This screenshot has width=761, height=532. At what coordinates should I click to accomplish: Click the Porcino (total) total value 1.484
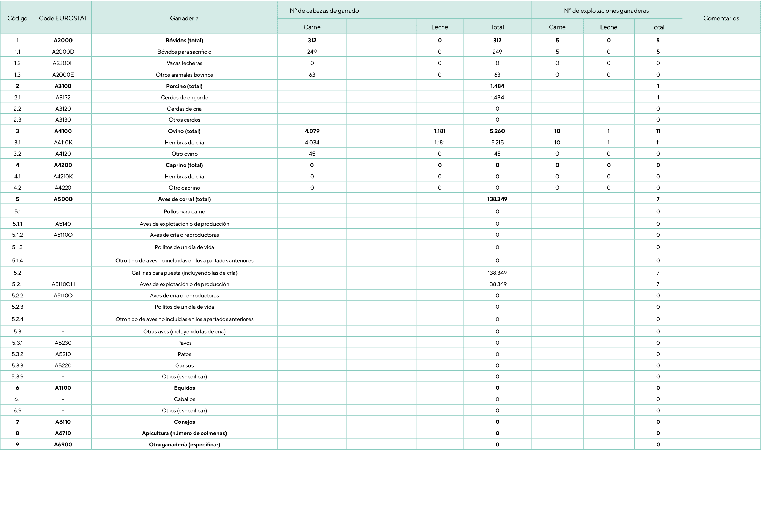coord(497,86)
